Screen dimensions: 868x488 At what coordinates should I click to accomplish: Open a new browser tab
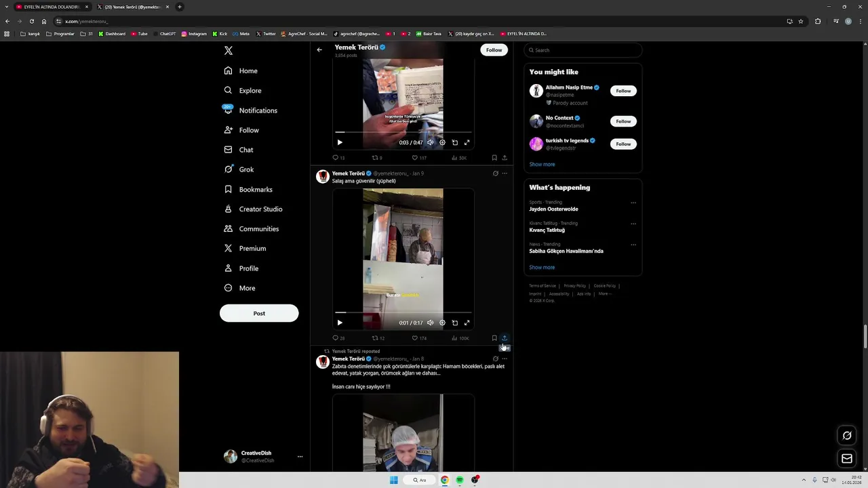[180, 7]
